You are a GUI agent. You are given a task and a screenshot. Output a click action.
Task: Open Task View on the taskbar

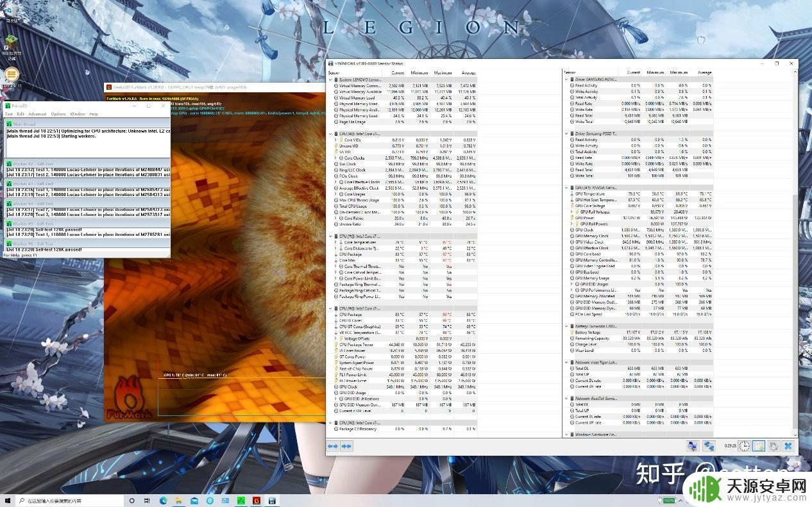coord(148,500)
